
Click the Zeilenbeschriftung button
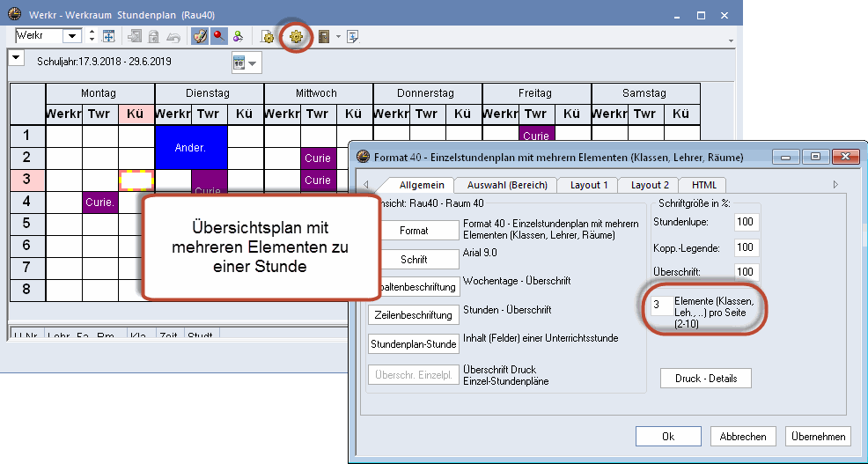point(414,315)
